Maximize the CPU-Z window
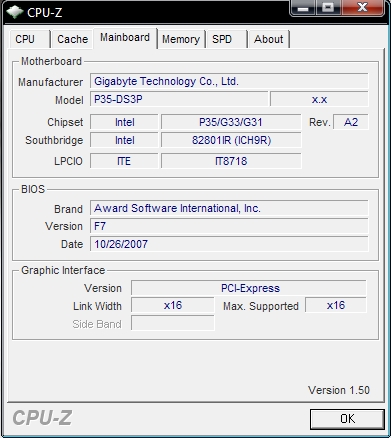Viewport: 391px width, 438px height. click(x=328, y=8)
